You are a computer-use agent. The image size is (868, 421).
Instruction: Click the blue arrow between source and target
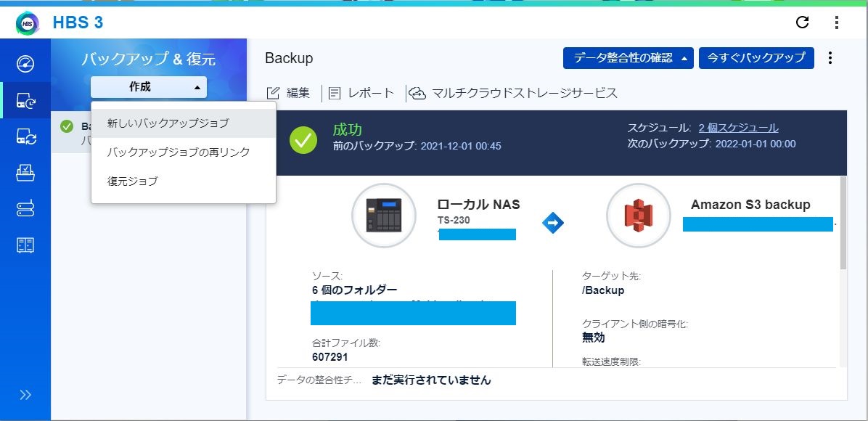[x=552, y=223]
